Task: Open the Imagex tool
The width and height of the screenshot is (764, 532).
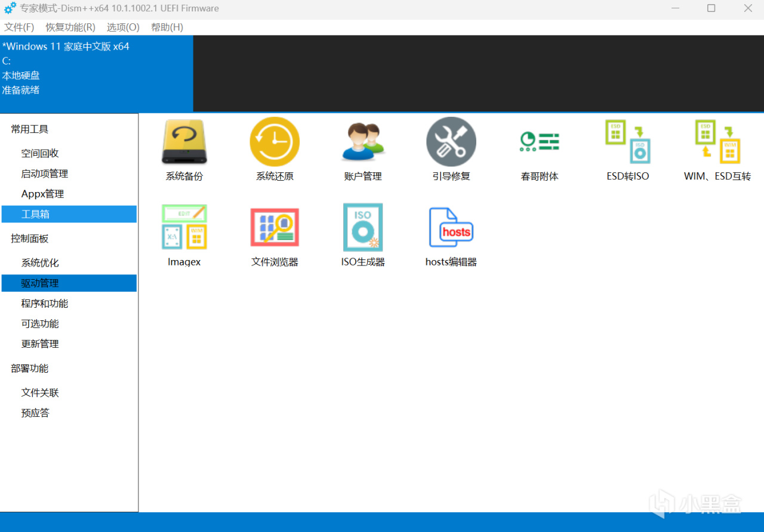Action: 184,235
